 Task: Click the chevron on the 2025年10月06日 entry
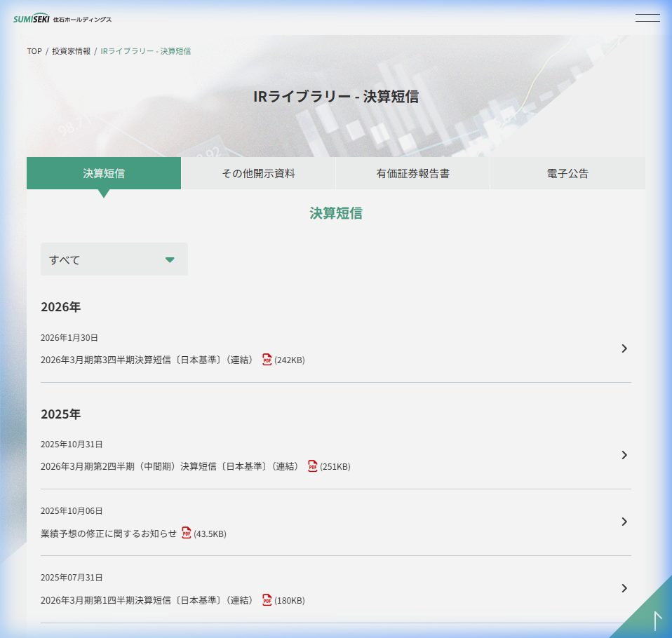click(x=624, y=522)
